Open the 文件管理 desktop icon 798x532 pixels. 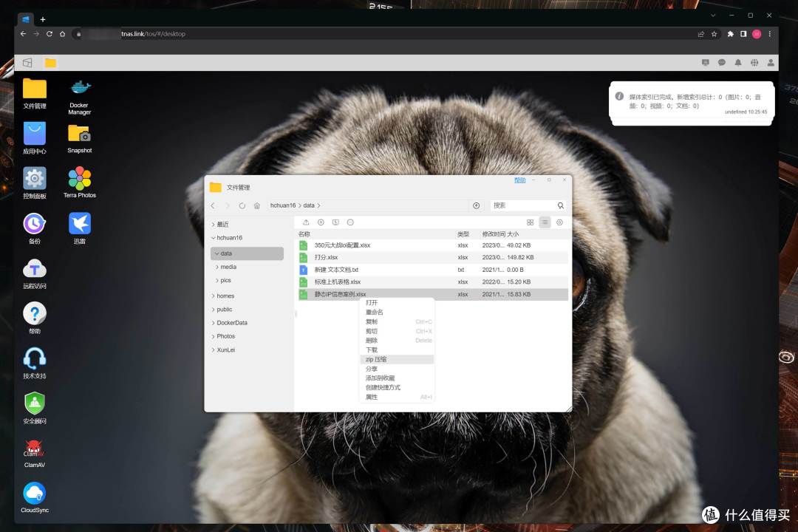[35, 94]
